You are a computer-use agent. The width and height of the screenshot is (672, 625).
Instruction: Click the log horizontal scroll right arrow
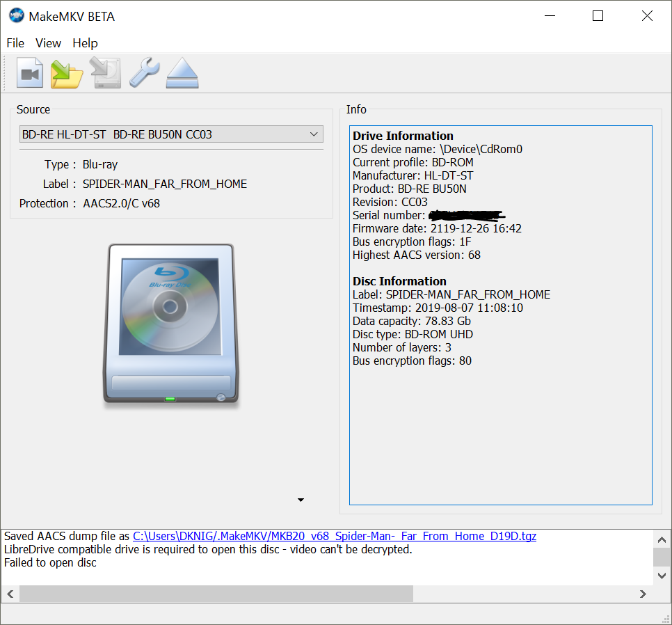(x=642, y=594)
